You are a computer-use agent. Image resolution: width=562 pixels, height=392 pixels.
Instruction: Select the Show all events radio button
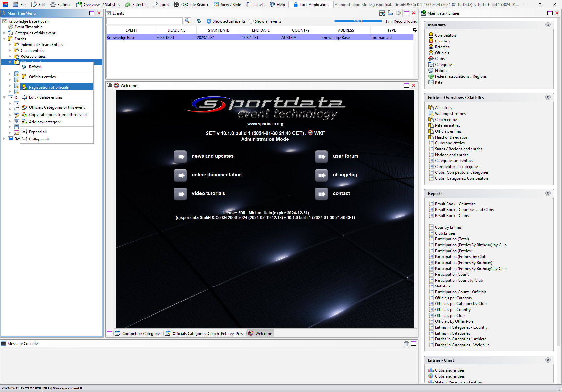[251, 21]
